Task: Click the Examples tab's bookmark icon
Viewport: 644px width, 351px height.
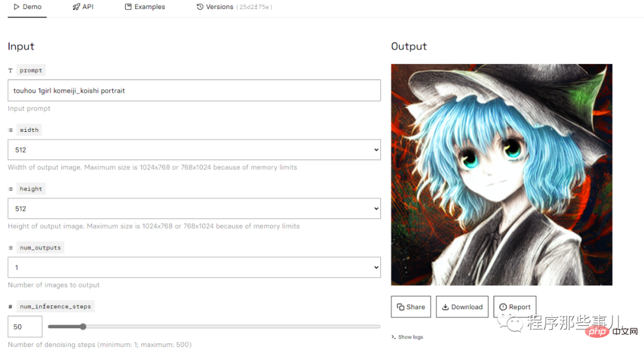Action: tap(128, 7)
